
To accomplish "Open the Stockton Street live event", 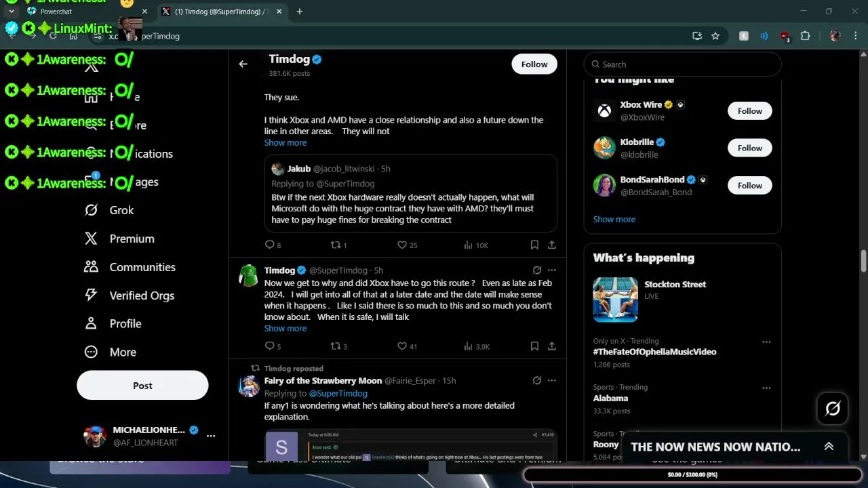I will pos(682,299).
